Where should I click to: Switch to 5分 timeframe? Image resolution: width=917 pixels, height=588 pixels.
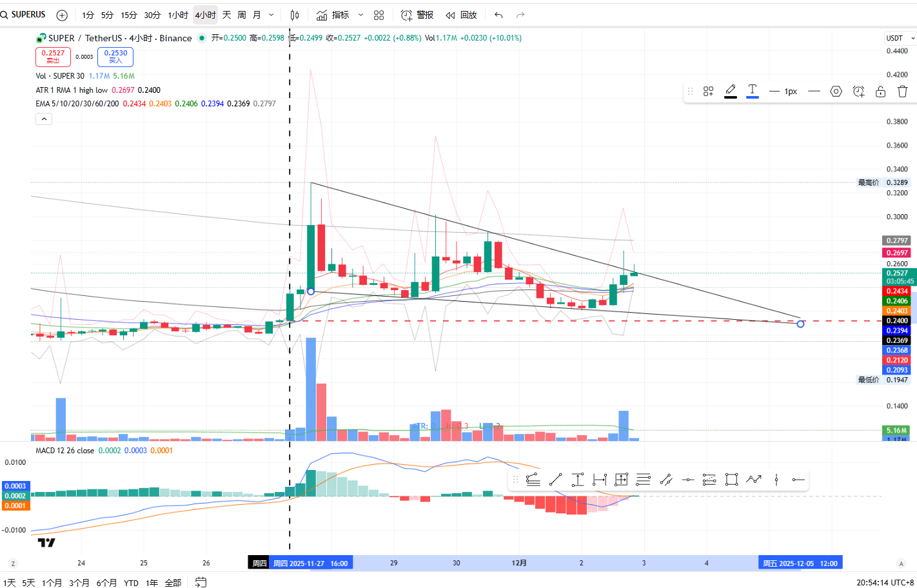[107, 15]
